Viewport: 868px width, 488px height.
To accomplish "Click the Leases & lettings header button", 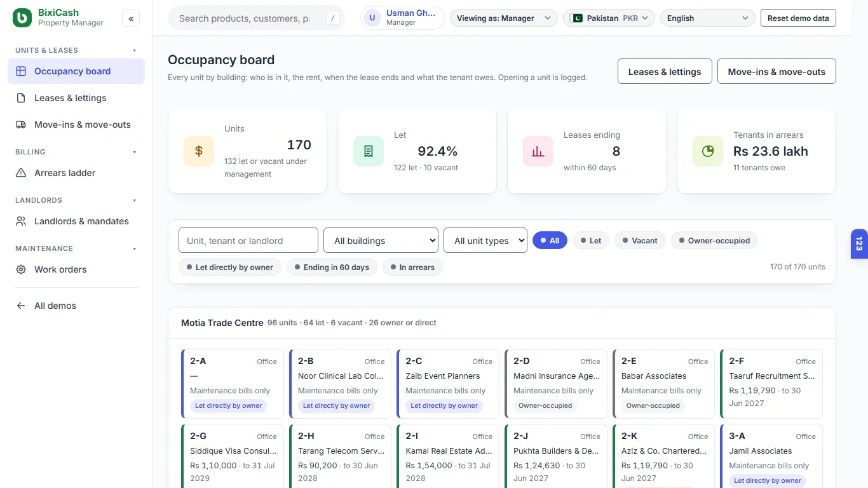I will pyautogui.click(x=665, y=71).
